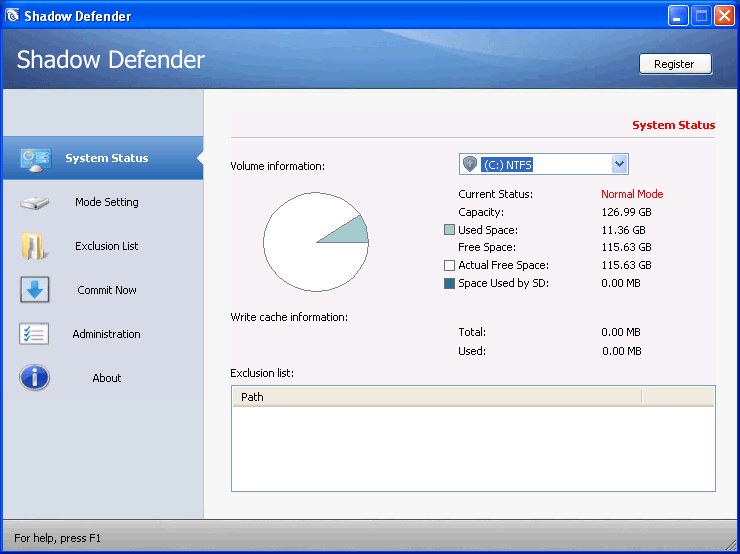Image resolution: width=740 pixels, height=554 pixels.
Task: Click the 11.36 GB used space value
Action: point(623,230)
